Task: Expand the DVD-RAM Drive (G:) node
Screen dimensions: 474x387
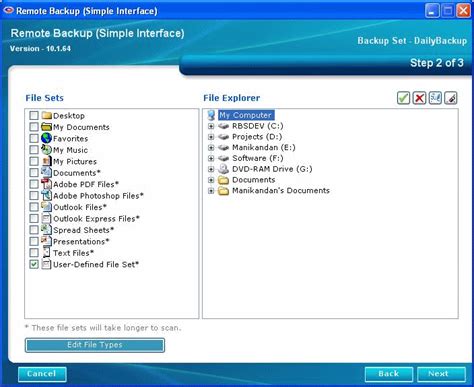Action: pyautogui.click(x=211, y=169)
